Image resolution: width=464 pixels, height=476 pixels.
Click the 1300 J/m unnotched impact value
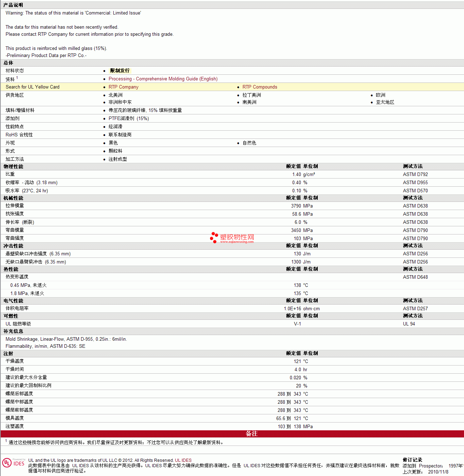(301, 262)
